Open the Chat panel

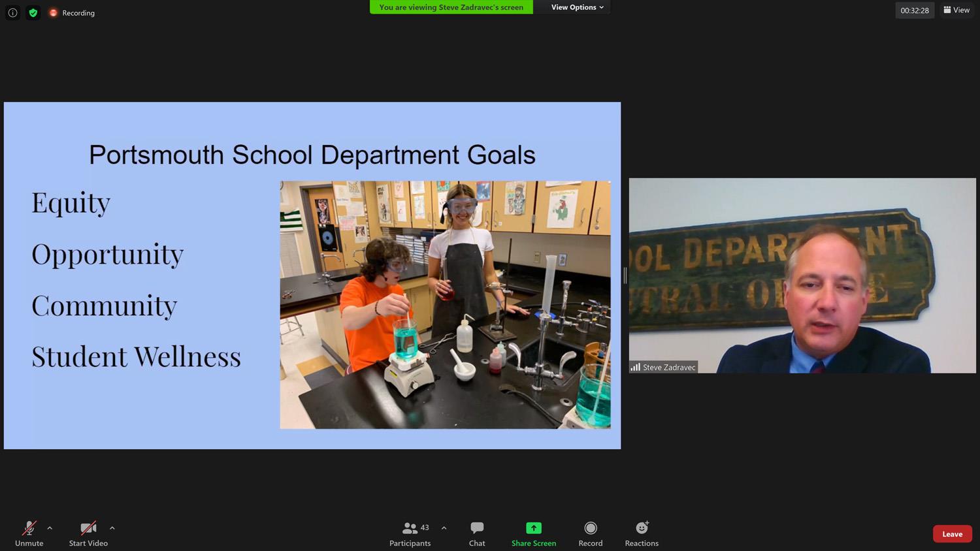[x=477, y=533]
